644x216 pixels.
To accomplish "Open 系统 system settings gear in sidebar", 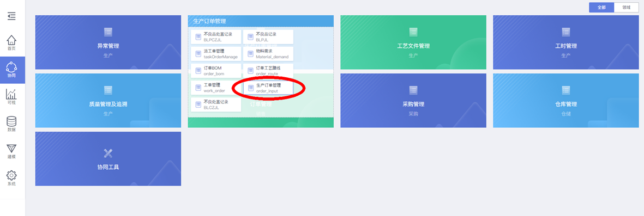I will [x=11, y=178].
